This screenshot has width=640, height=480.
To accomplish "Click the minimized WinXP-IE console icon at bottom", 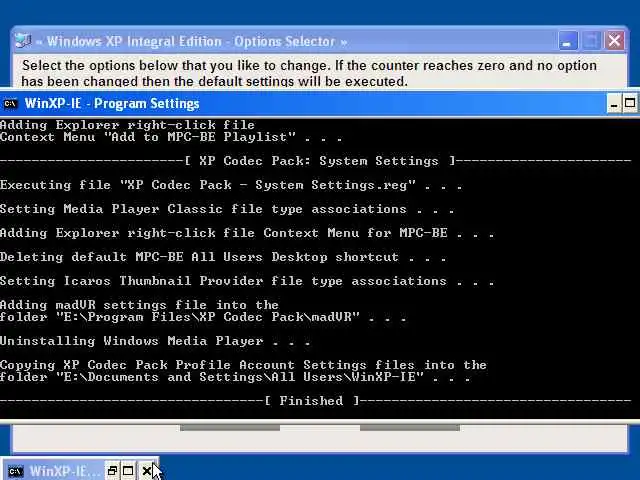I will point(16,471).
